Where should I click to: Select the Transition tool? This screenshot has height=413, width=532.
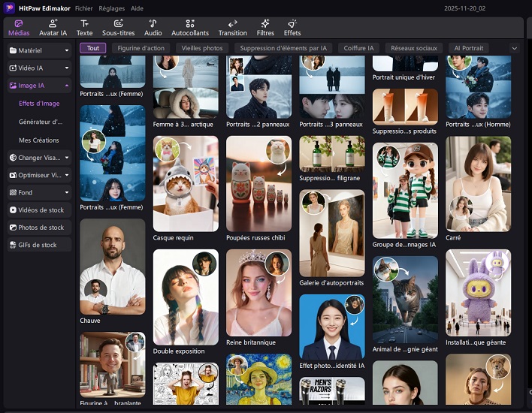[232, 28]
